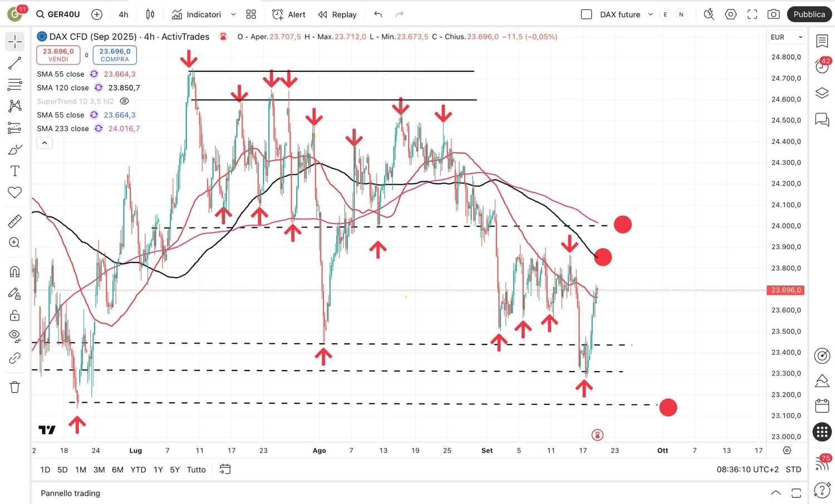Toggle stay in drawing mode pencil lock
The width and height of the screenshot is (835, 504).
(15, 294)
